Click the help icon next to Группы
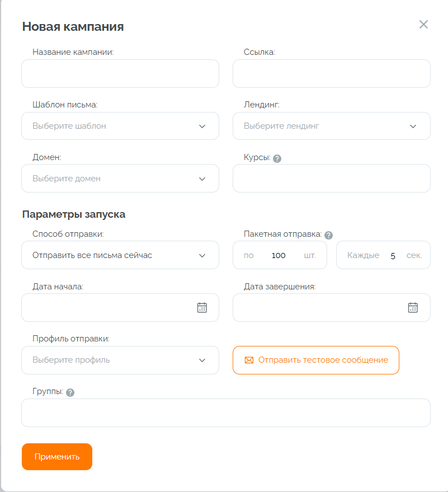The image size is (448, 492). [x=70, y=392]
